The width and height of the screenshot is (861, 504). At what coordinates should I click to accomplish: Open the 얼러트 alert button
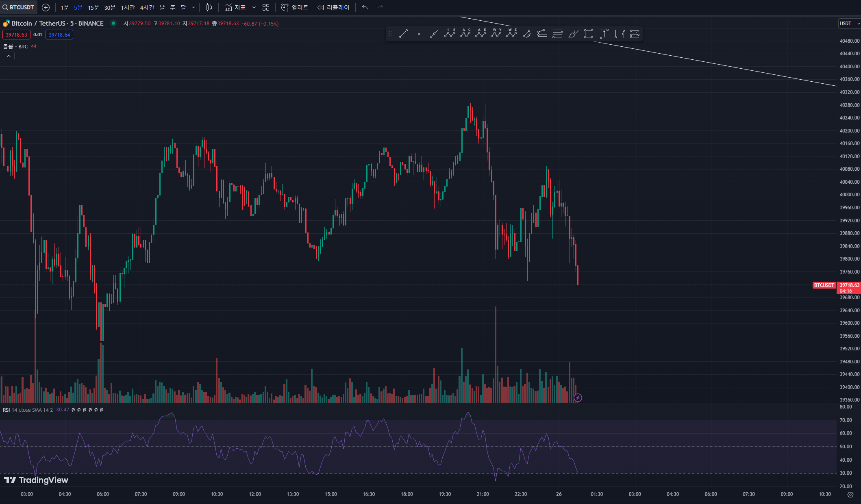point(295,7)
